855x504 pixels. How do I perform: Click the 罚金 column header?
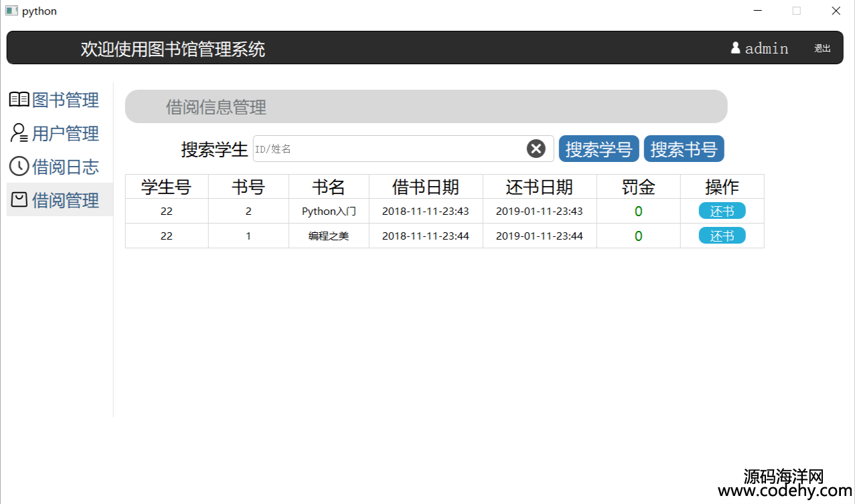coord(638,187)
